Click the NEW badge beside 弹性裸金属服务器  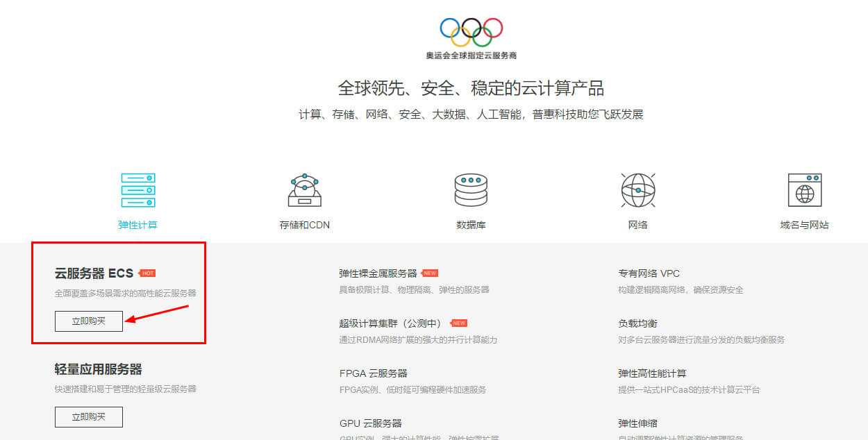coord(430,273)
